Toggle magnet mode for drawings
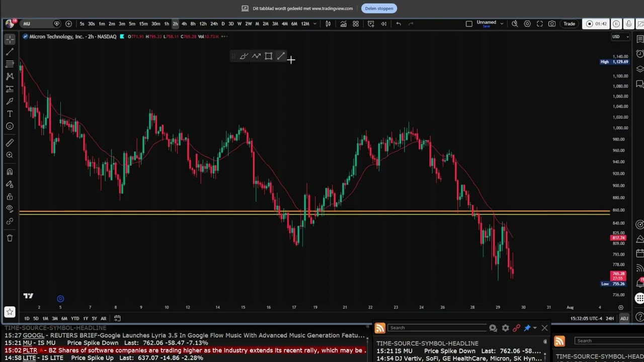 pyautogui.click(x=10, y=172)
